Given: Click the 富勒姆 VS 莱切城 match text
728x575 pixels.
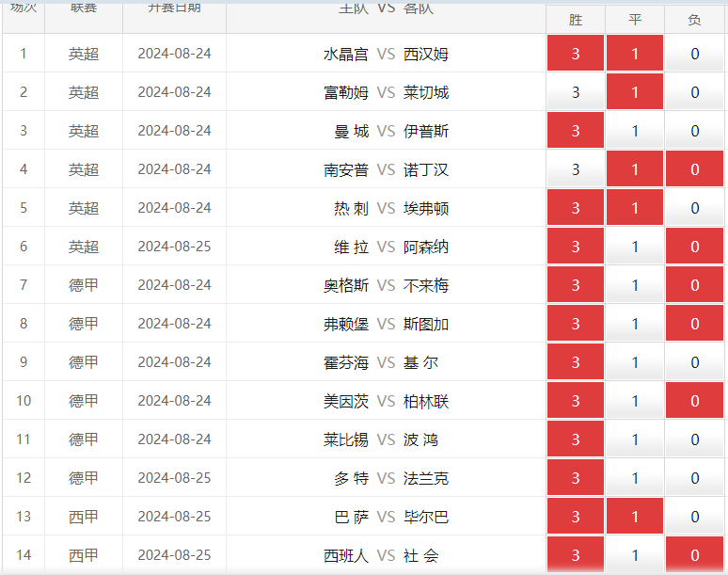Looking at the screenshot, I should (x=386, y=92).
